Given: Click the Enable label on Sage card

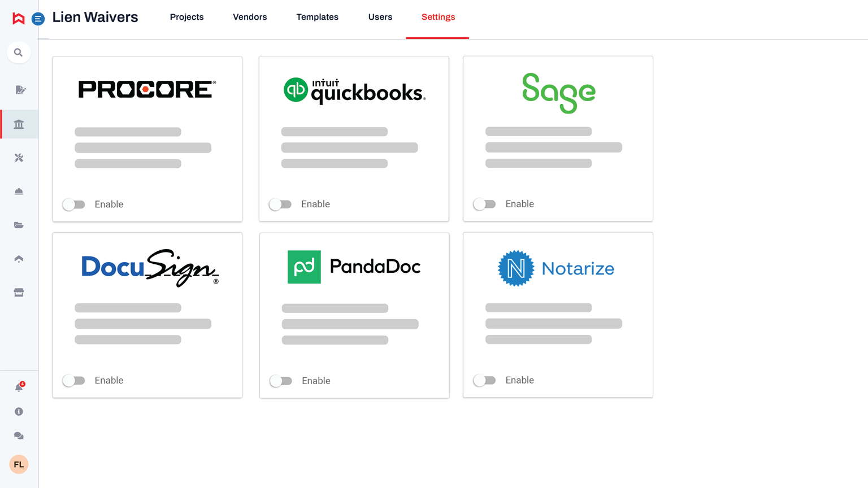Looking at the screenshot, I should click(x=520, y=204).
